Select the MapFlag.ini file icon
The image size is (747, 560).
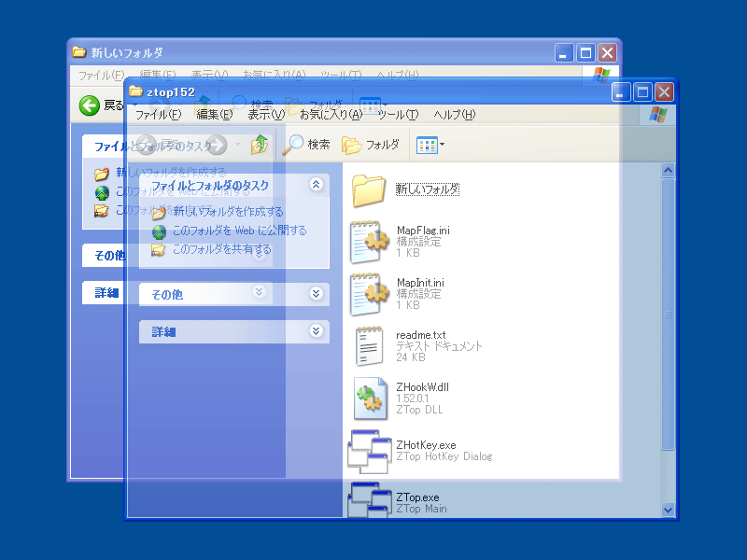click(370, 242)
